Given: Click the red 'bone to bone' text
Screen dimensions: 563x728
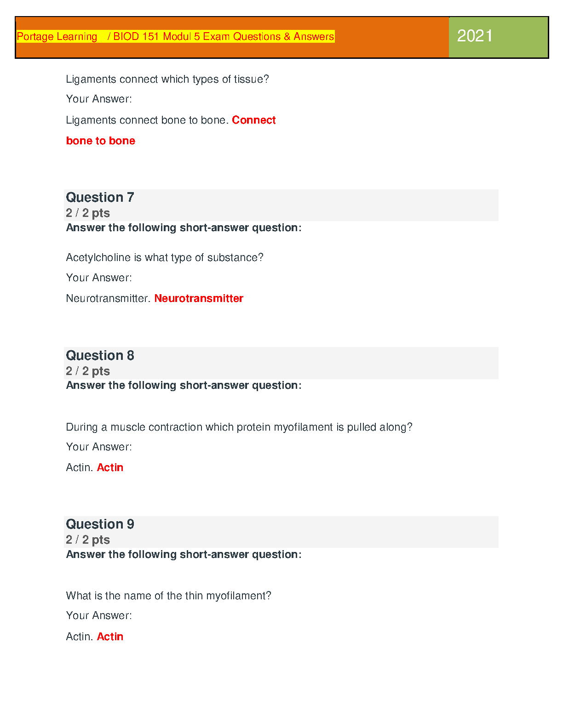Looking at the screenshot, I should [x=100, y=141].
